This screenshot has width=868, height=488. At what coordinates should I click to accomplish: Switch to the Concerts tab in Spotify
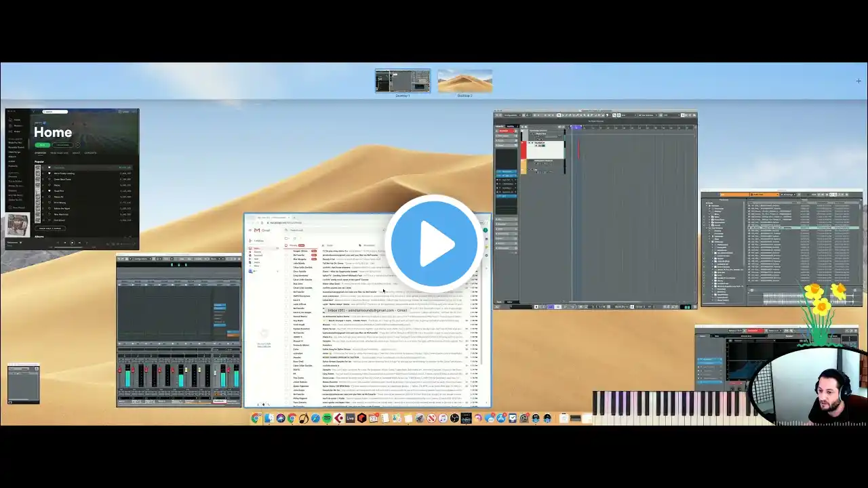coord(90,152)
